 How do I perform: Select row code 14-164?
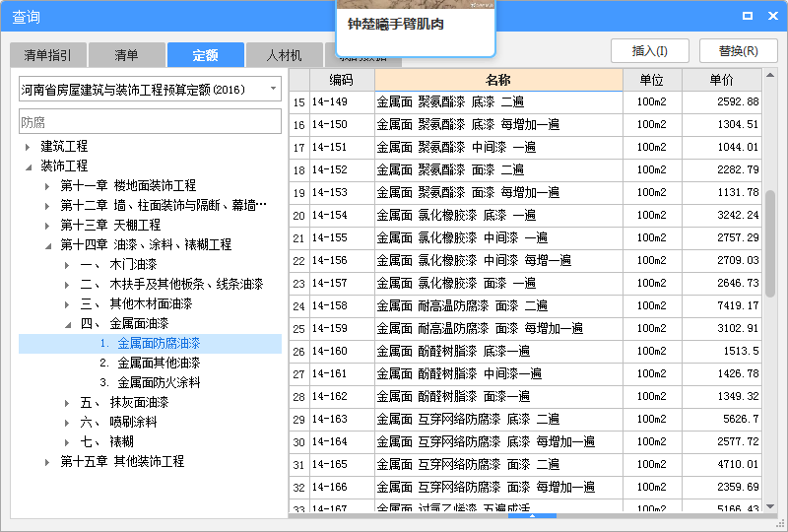pyautogui.click(x=330, y=441)
